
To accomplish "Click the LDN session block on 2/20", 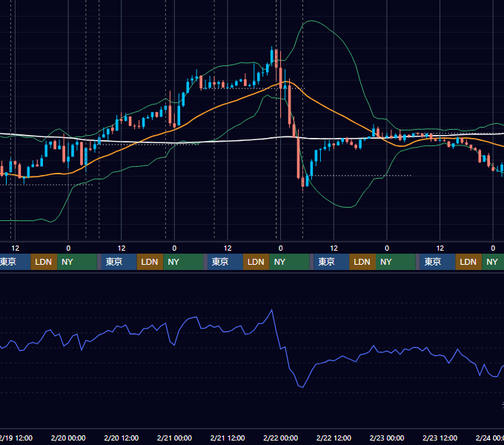I will (150, 262).
